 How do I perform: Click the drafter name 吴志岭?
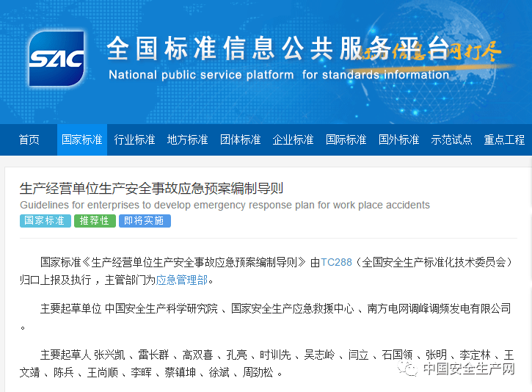[320, 355]
